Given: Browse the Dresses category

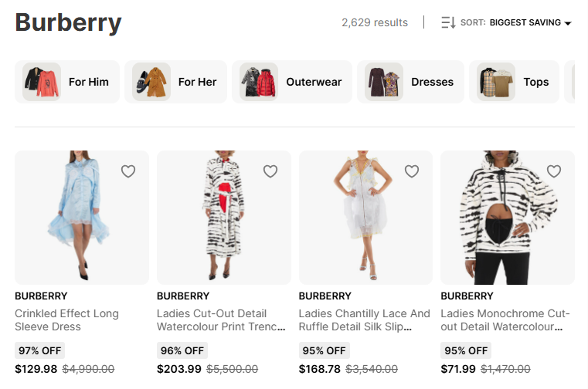Looking at the screenshot, I should [432, 82].
